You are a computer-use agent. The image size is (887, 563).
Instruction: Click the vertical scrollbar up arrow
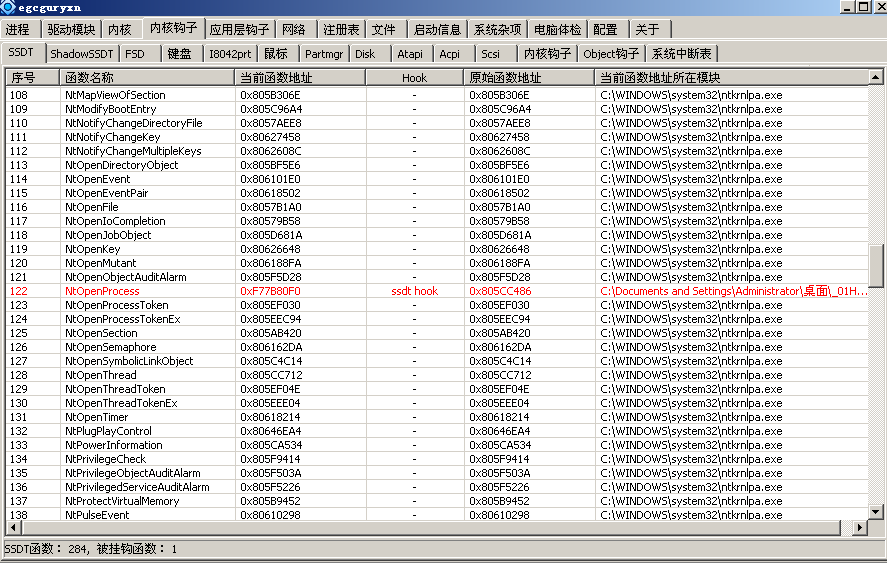(876, 78)
